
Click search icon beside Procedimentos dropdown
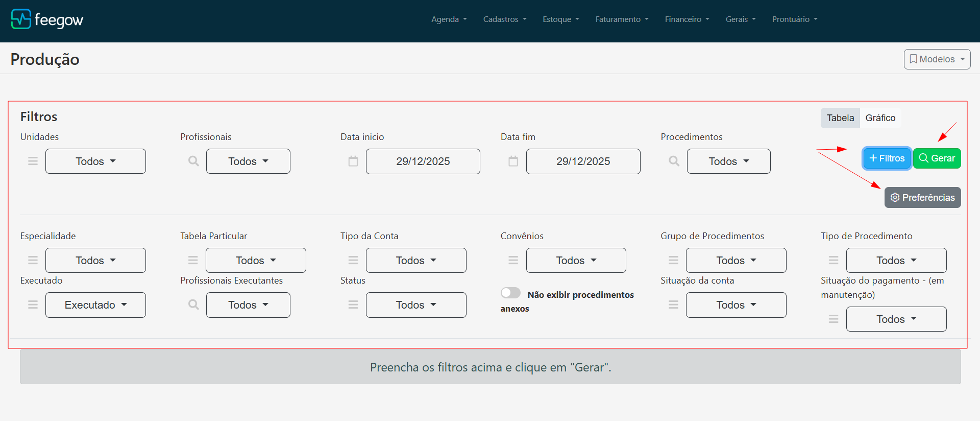[x=674, y=161]
